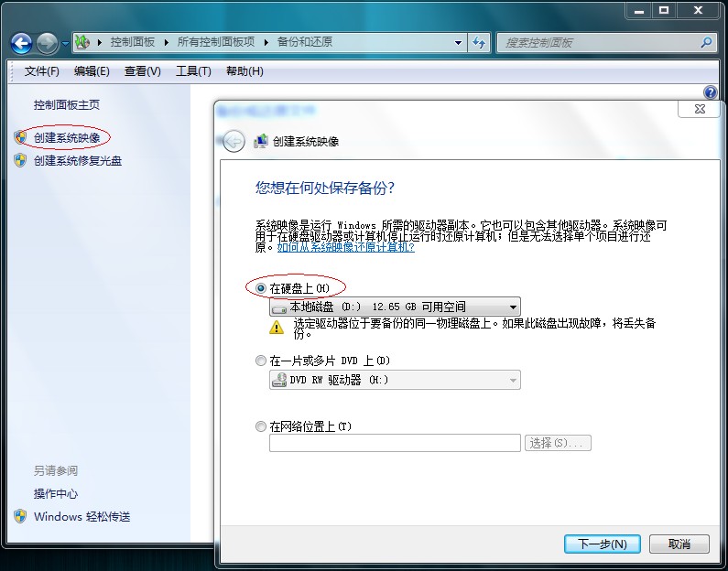Click 创建系统修复光盘 sidebar link
The image size is (728, 571).
pos(78,160)
